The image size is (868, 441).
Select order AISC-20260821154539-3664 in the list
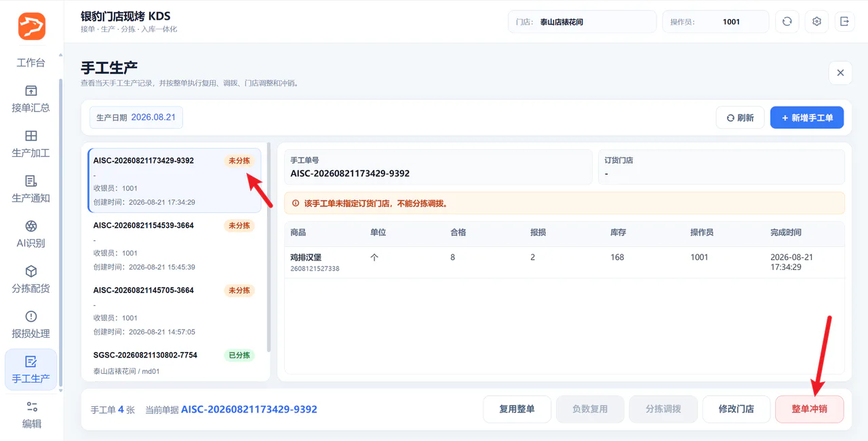pos(174,245)
